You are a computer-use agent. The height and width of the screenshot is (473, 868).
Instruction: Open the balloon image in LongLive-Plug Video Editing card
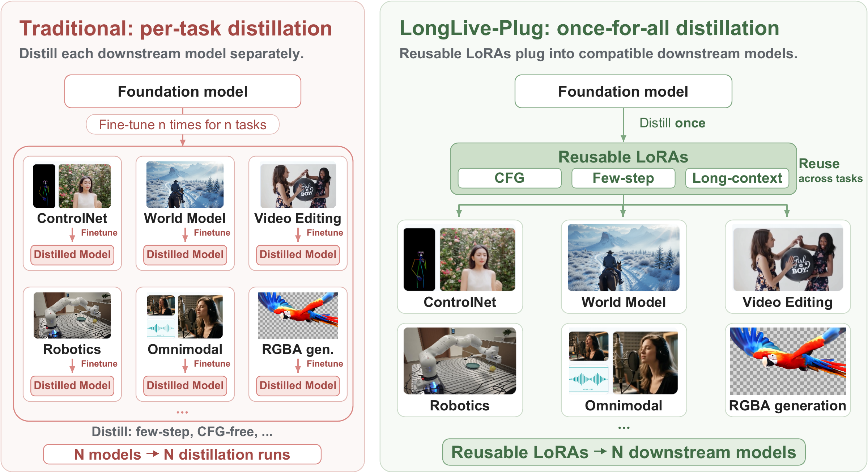click(788, 259)
